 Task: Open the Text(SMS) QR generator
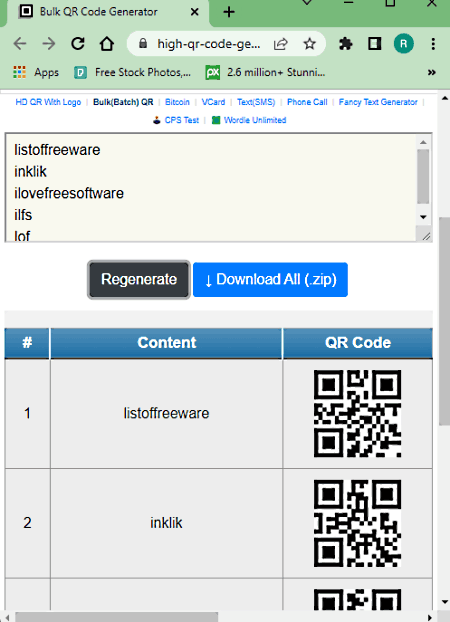256,102
